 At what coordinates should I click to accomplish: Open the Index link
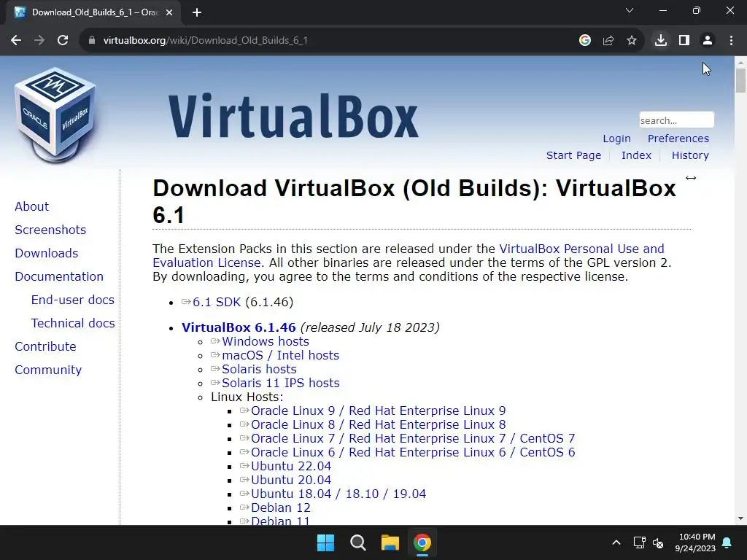pos(636,155)
